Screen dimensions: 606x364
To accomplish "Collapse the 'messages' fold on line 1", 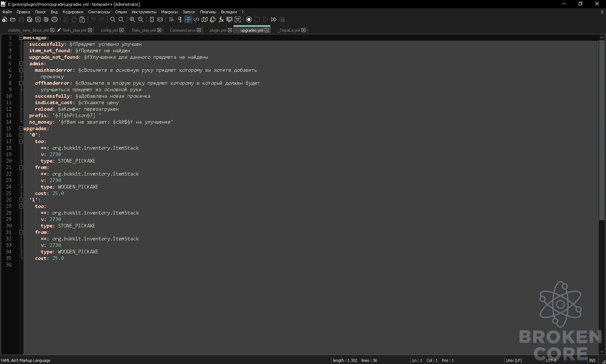I will (21, 37).
